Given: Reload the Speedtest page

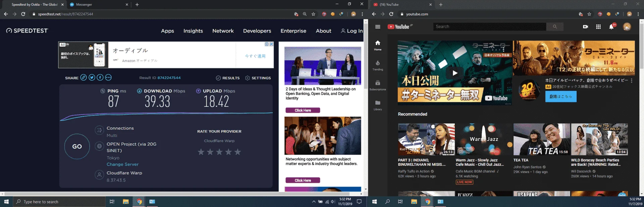Looking at the screenshot, I should [23, 14].
